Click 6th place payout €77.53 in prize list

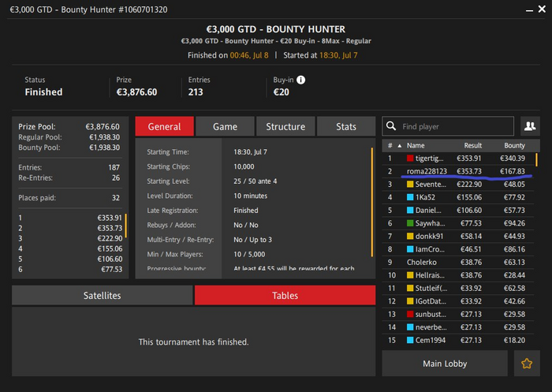pos(112,270)
